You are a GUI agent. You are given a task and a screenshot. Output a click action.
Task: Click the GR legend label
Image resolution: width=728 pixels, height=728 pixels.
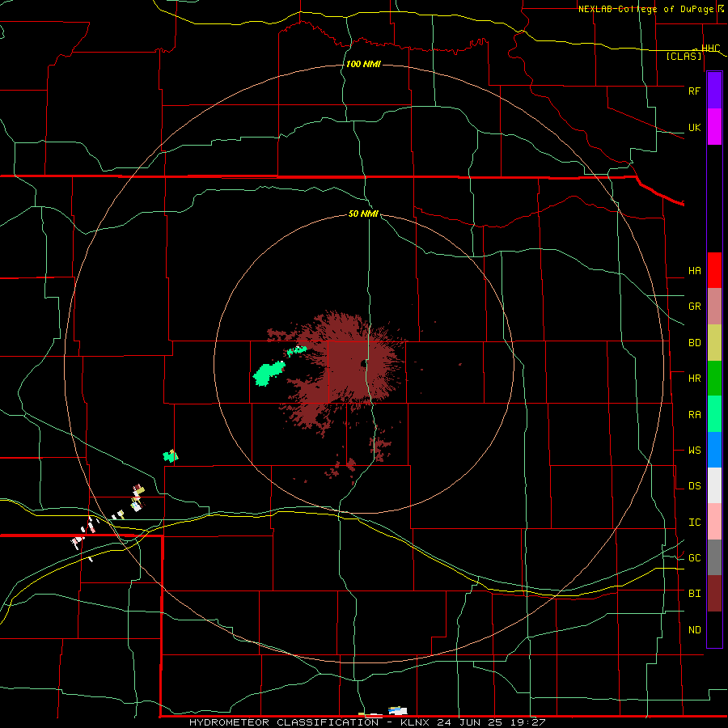[695, 307]
